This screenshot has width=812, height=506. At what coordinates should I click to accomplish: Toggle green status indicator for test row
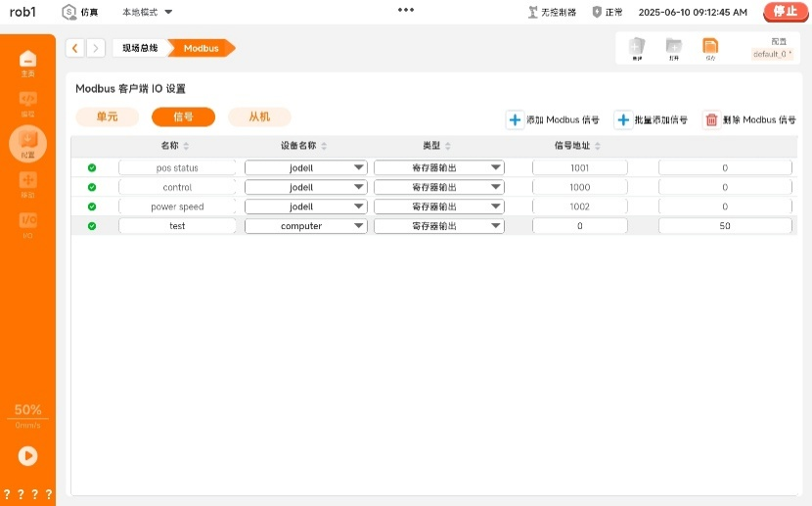pyautogui.click(x=92, y=226)
